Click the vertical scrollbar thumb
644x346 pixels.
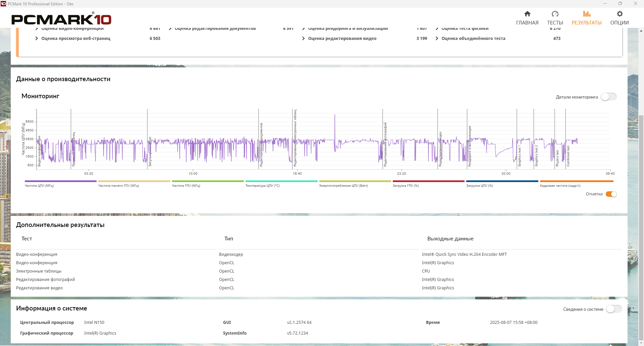click(x=641, y=228)
